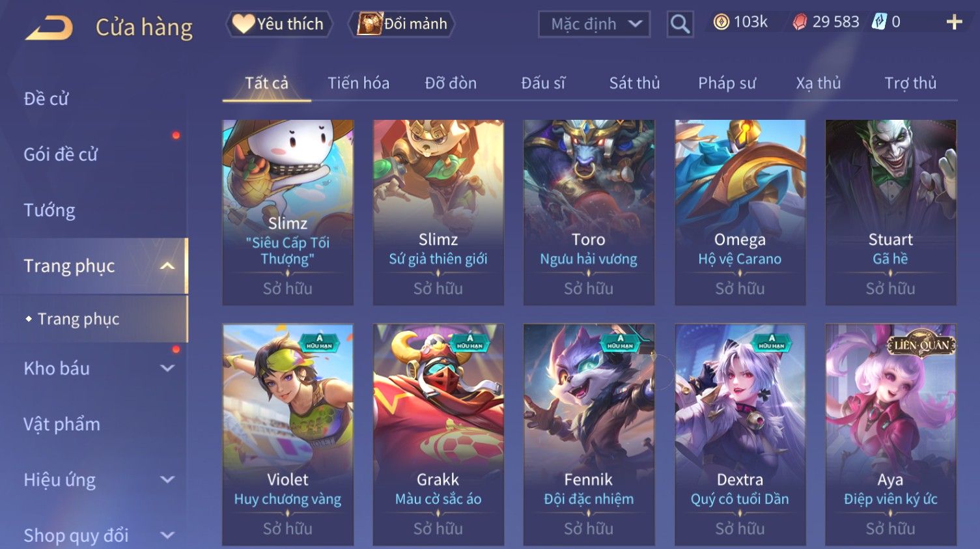980x549 pixels.
Task: Select the Stuart Gã hề skin card
Action: tap(890, 212)
